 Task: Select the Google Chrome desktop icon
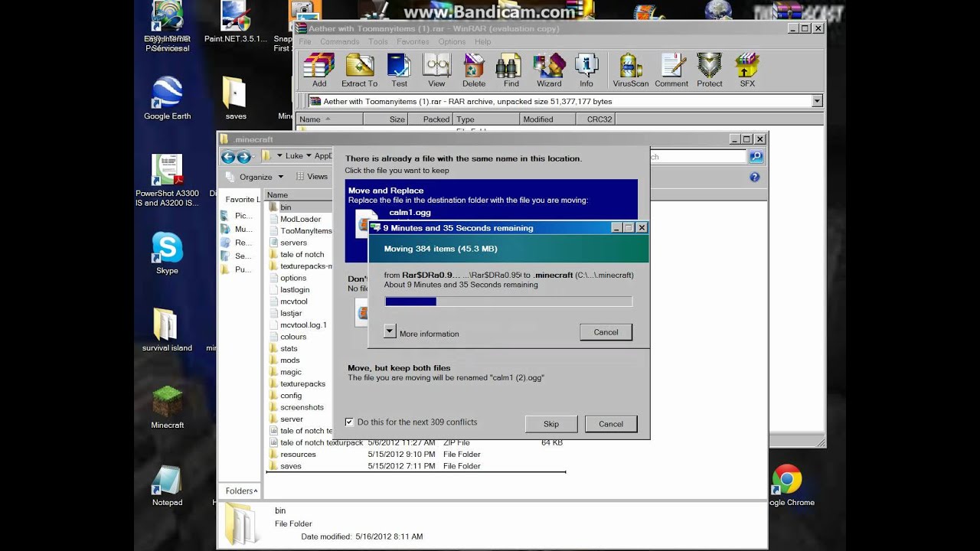tap(789, 485)
